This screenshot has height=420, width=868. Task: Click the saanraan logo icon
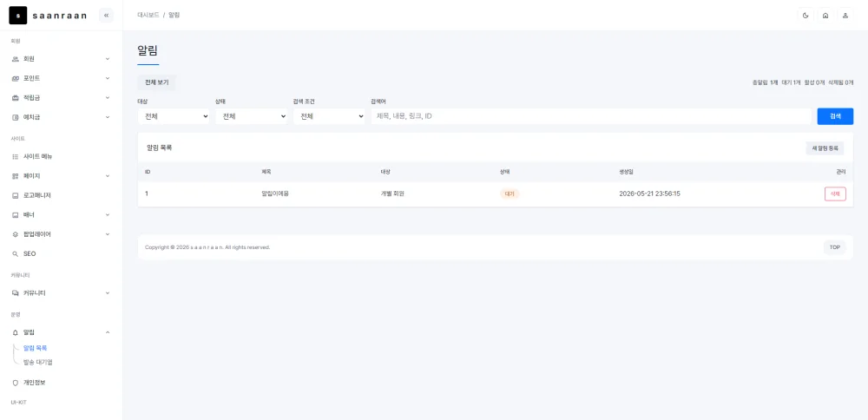tap(17, 16)
